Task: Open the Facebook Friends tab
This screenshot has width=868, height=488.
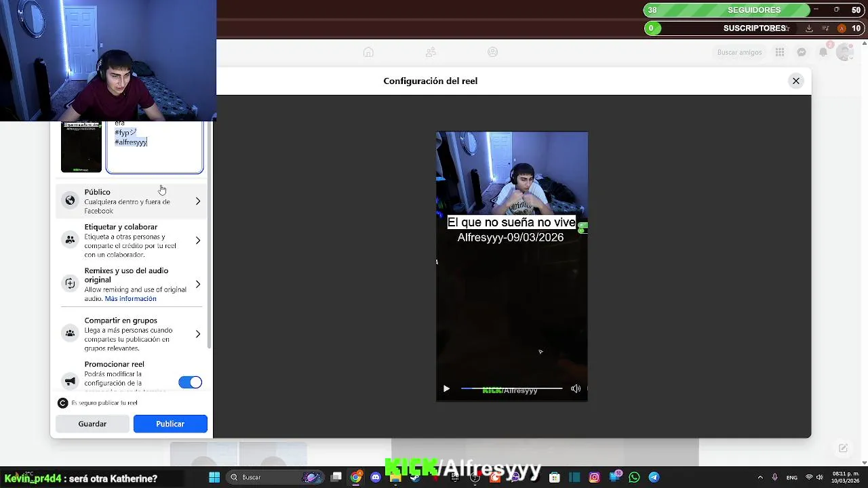Action: point(431,52)
